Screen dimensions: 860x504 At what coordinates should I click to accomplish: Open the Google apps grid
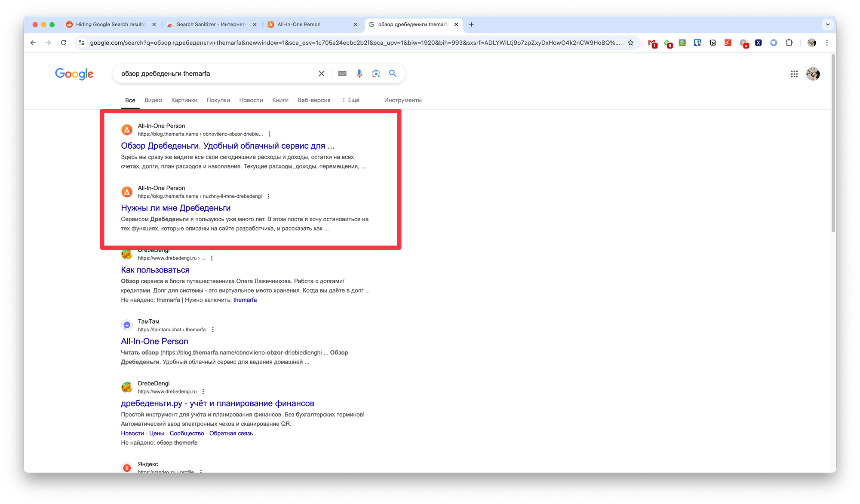point(794,74)
